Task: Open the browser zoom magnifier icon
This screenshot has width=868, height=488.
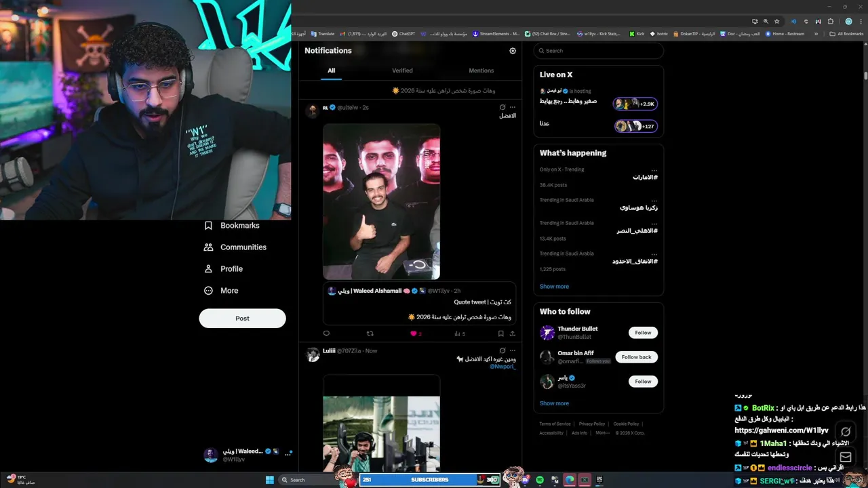Action: (x=766, y=21)
